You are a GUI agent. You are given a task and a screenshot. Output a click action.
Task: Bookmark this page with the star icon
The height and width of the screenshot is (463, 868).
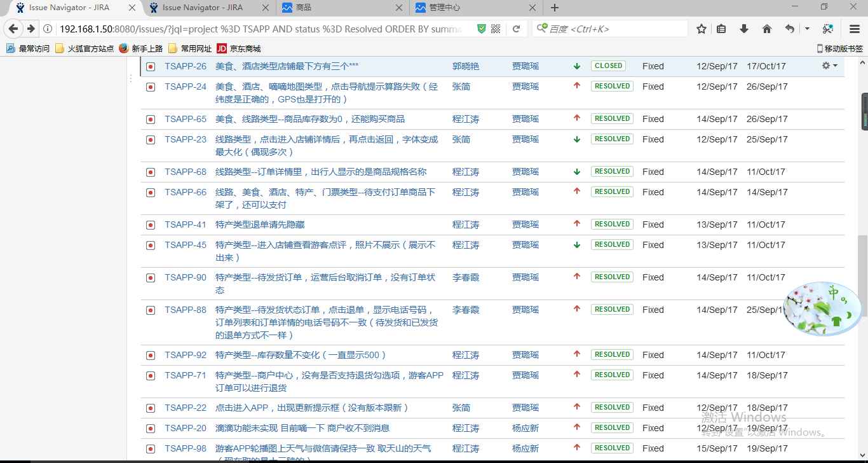(x=701, y=29)
